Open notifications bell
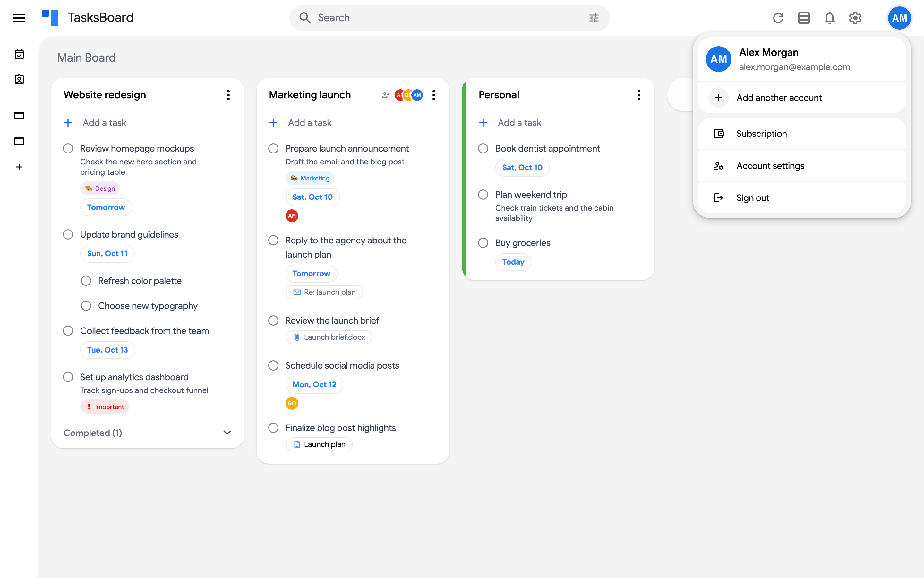Image resolution: width=924 pixels, height=578 pixels. tap(829, 18)
